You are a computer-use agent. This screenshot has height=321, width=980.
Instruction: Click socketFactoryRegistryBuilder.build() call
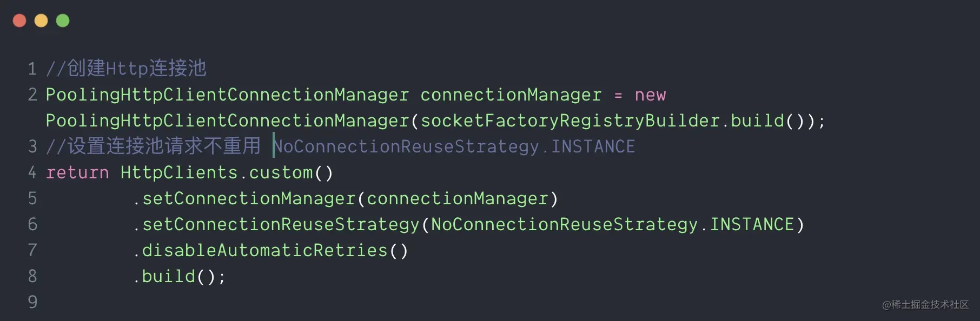617,121
